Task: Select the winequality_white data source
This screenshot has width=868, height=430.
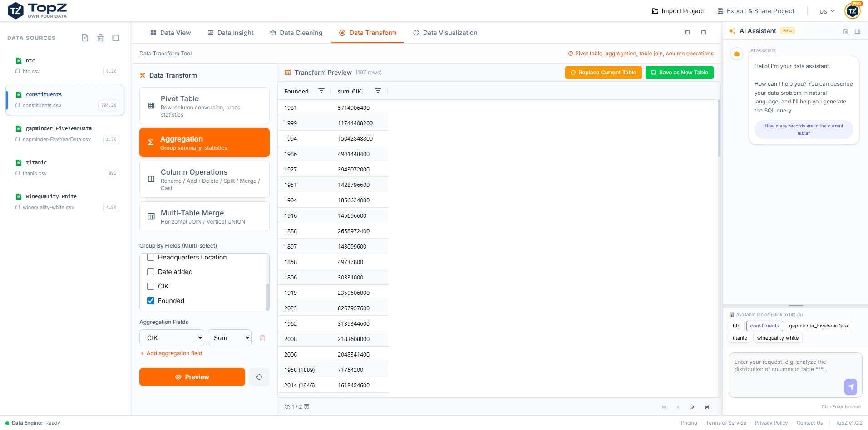Action: coord(65,202)
